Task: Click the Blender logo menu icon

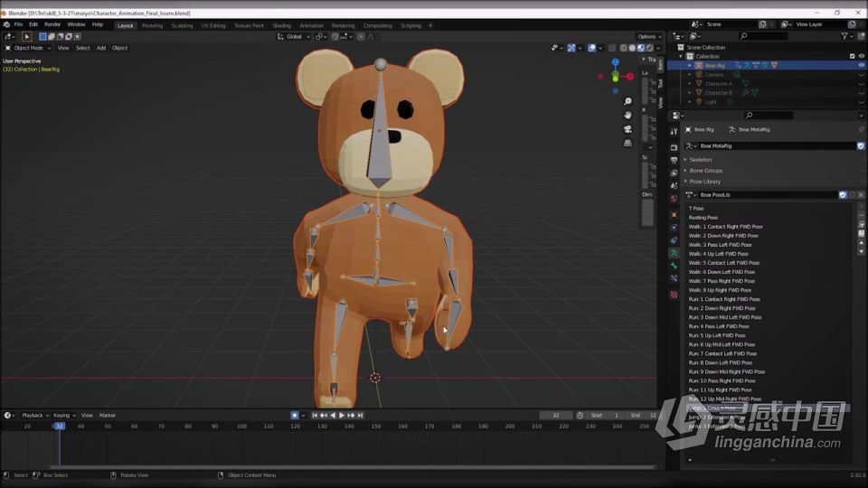Action: [6, 25]
